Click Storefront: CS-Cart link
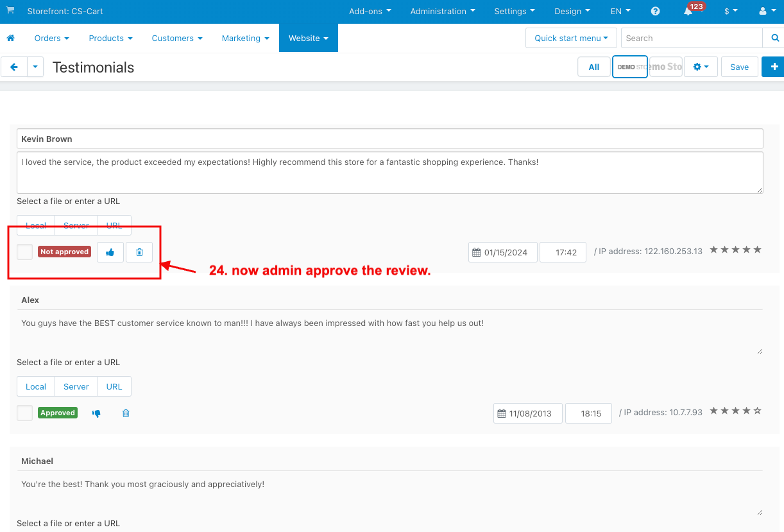 [x=65, y=11]
